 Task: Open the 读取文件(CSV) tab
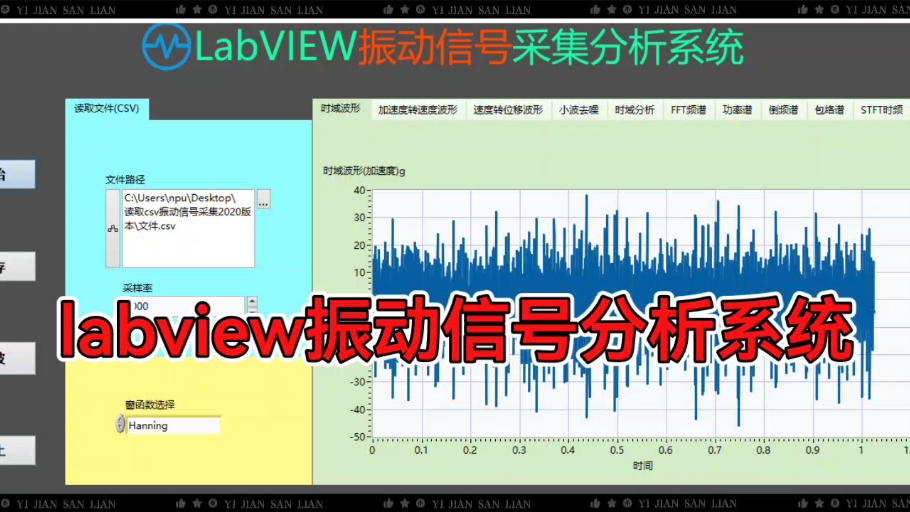tap(107, 109)
